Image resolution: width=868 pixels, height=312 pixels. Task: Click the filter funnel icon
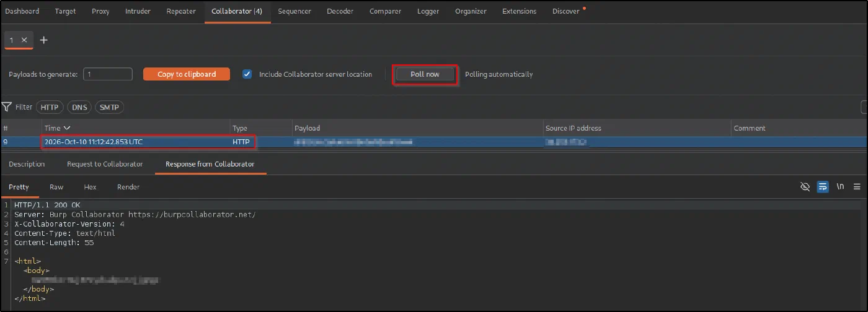point(7,107)
